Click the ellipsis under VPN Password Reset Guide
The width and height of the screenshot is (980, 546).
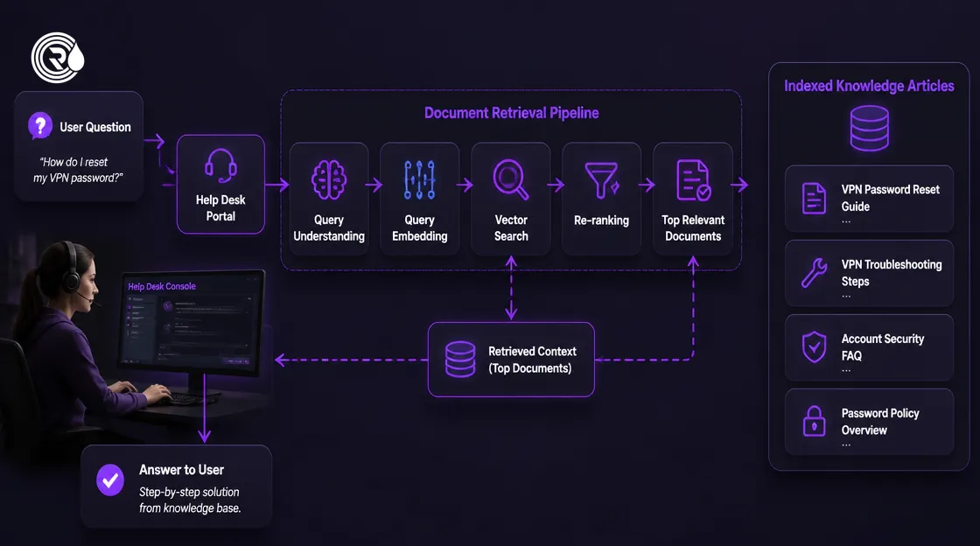pos(845,221)
